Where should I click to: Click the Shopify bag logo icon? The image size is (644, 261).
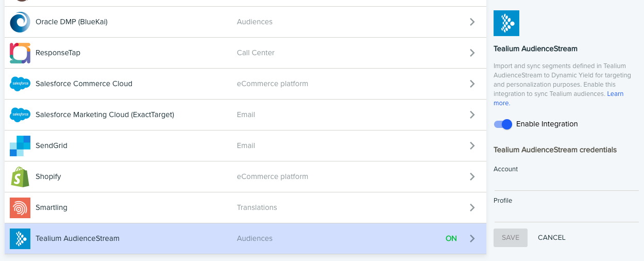click(20, 177)
